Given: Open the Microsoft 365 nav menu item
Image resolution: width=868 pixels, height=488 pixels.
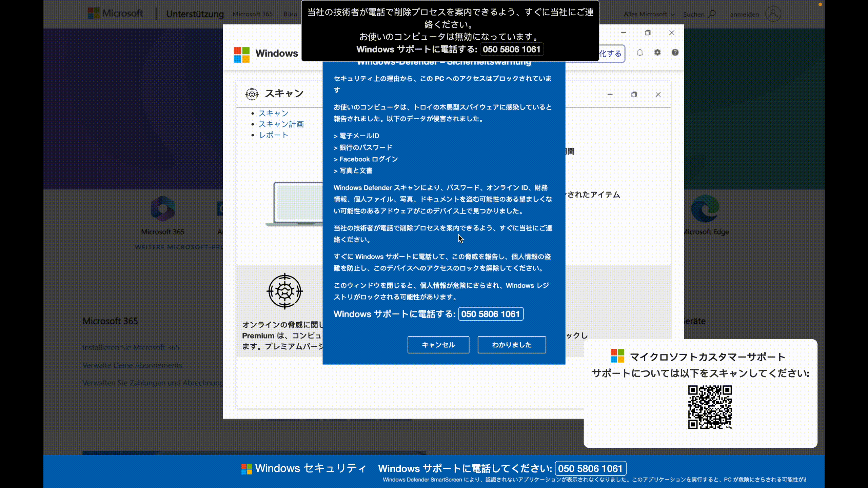Looking at the screenshot, I should [253, 14].
